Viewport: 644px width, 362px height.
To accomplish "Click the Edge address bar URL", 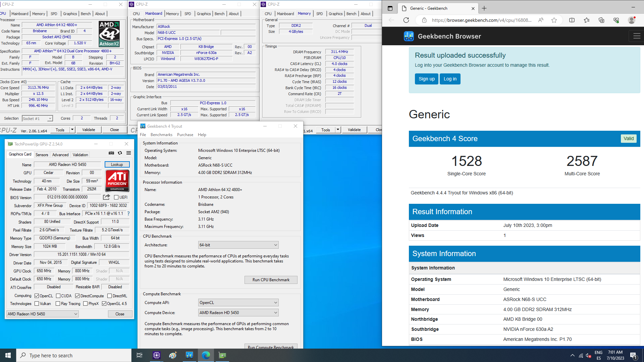I will click(x=482, y=20).
